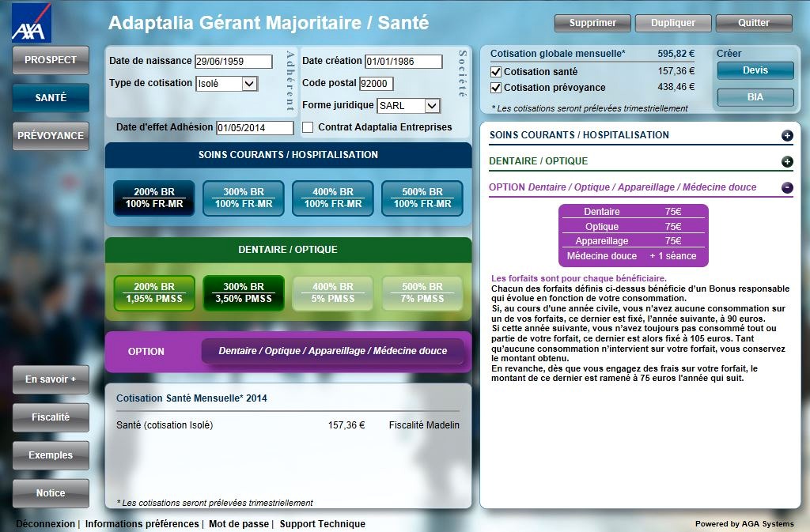Click Cotisation Santé Mensuelle* 2014 heading
This screenshot has height=532, width=810.
point(191,398)
